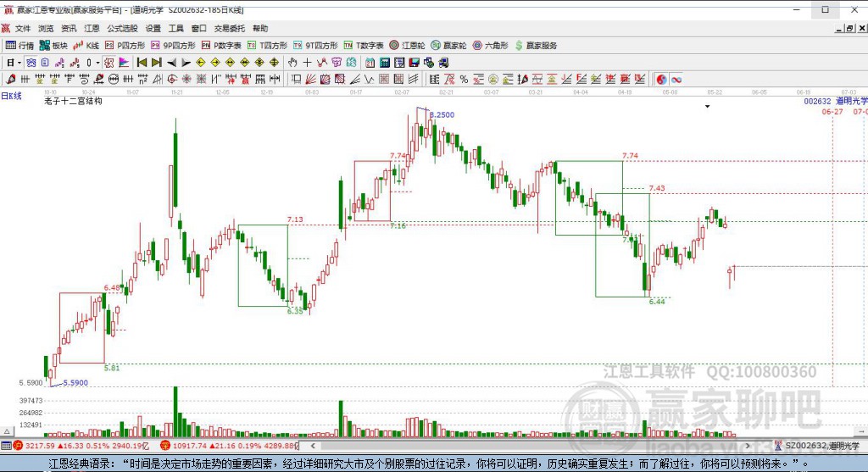Toggle the infinity symbol icon
This screenshot has width=868, height=472.
[676, 79]
